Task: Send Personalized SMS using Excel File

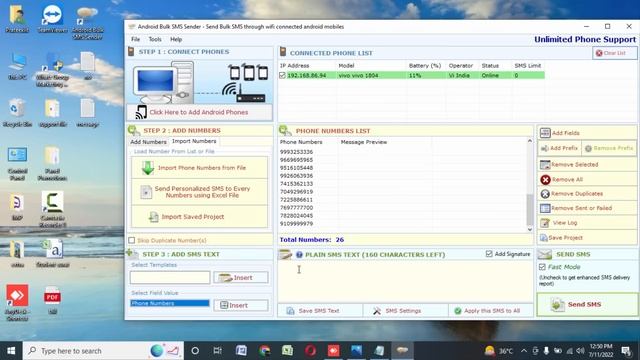Action: tap(200, 192)
